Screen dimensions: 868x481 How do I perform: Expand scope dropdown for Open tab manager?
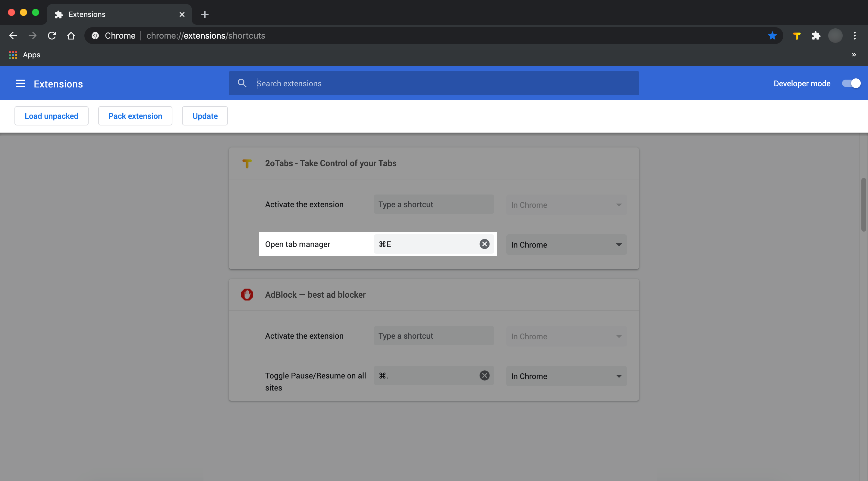coord(566,245)
